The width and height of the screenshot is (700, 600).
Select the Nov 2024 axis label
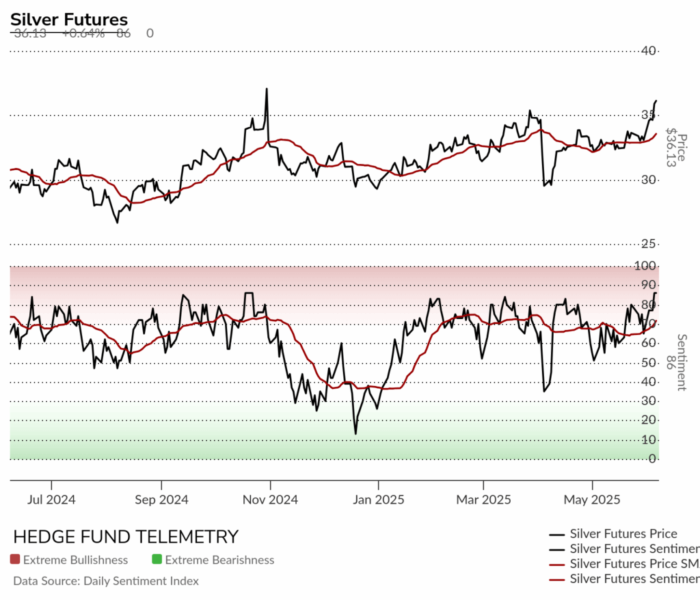point(270,500)
